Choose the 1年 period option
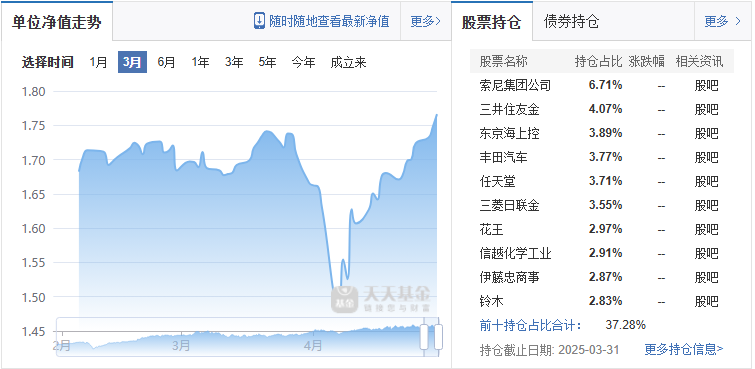This screenshot has height=369, width=755. click(200, 62)
